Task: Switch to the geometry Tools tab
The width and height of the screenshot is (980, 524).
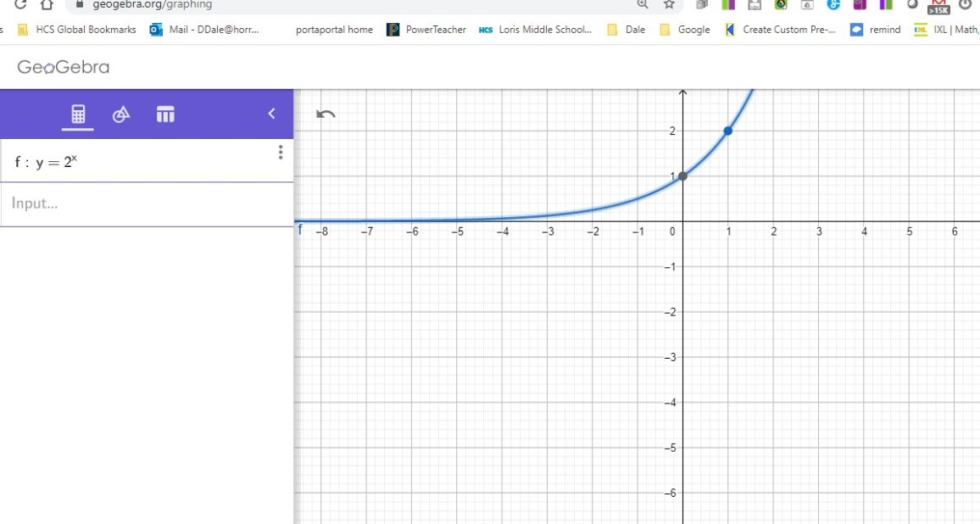Action: click(x=121, y=114)
